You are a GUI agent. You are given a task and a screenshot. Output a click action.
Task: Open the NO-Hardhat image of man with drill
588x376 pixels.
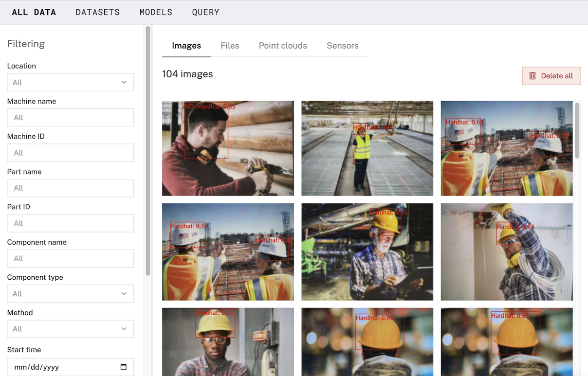click(228, 148)
